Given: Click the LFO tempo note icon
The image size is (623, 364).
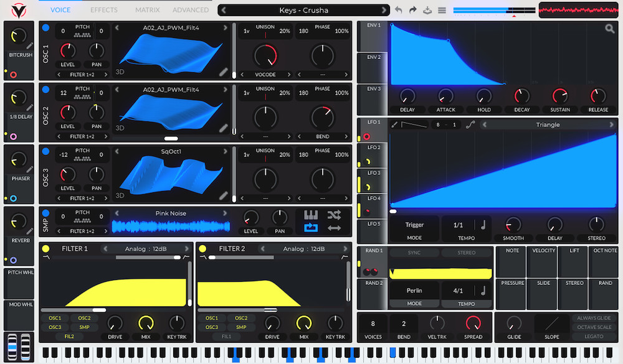Looking at the screenshot, I should click(x=483, y=225).
